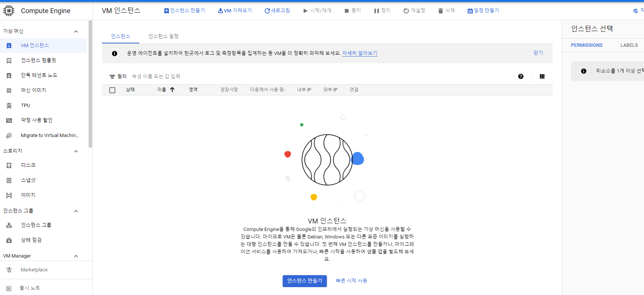Click the 머신 이미지 sidebar icon

[x=9, y=90]
